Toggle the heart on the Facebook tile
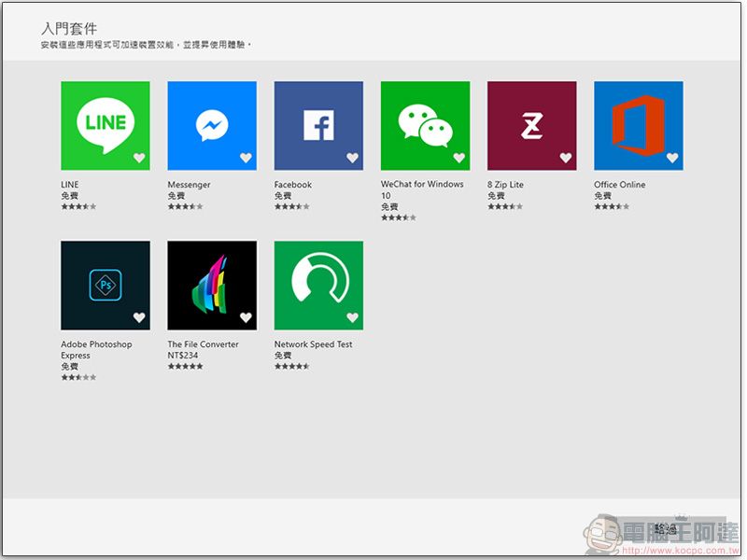747x560 pixels. tap(352, 158)
